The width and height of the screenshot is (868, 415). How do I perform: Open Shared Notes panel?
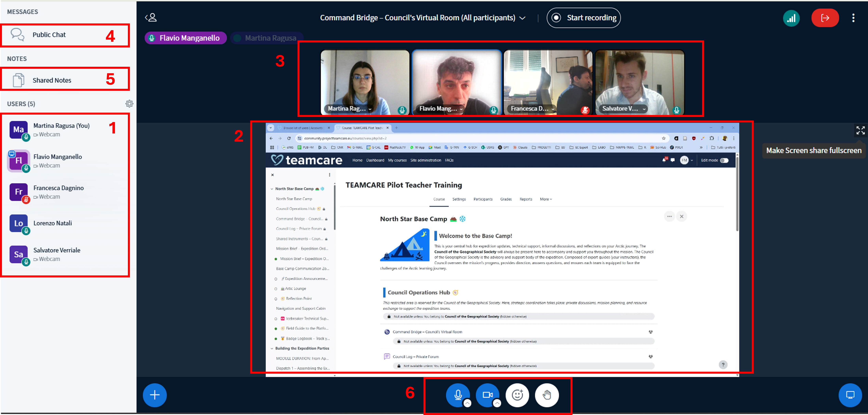52,80
